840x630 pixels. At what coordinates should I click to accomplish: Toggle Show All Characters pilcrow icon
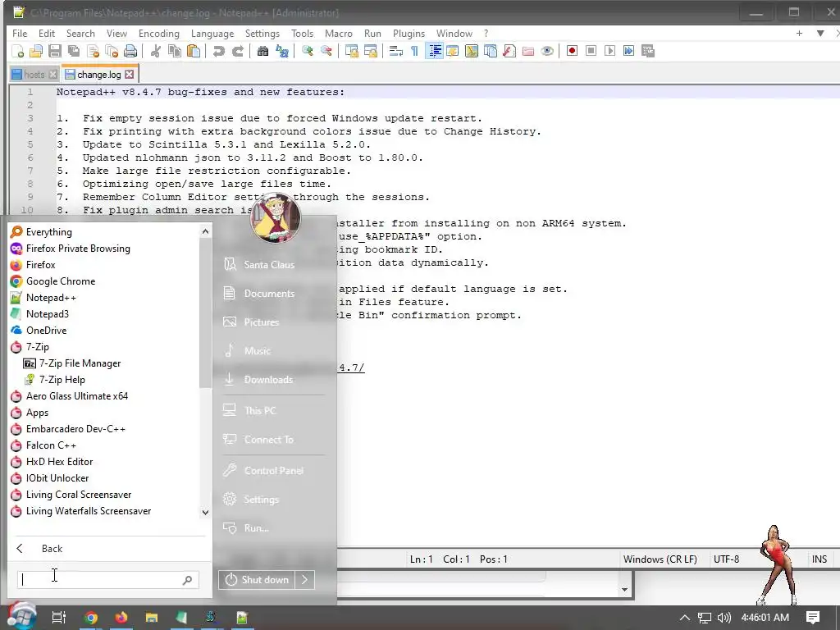pos(414,52)
